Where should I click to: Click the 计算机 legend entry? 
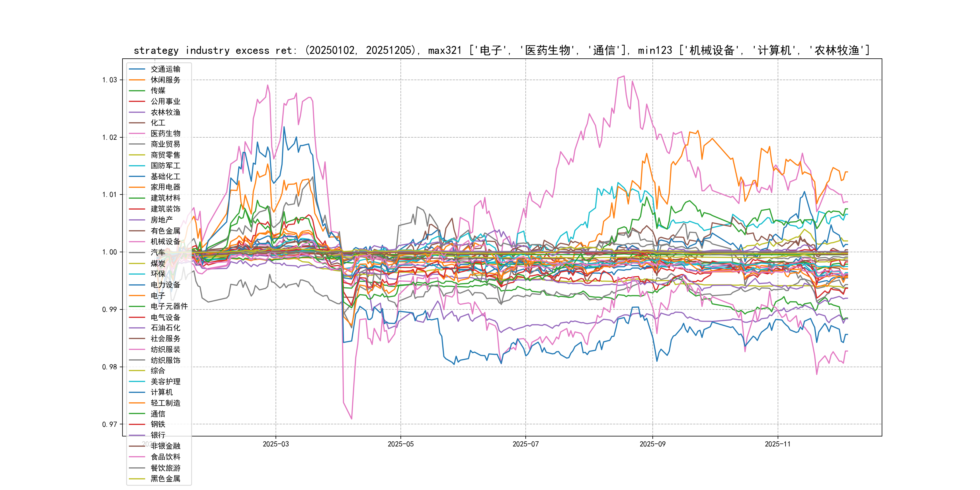161,392
